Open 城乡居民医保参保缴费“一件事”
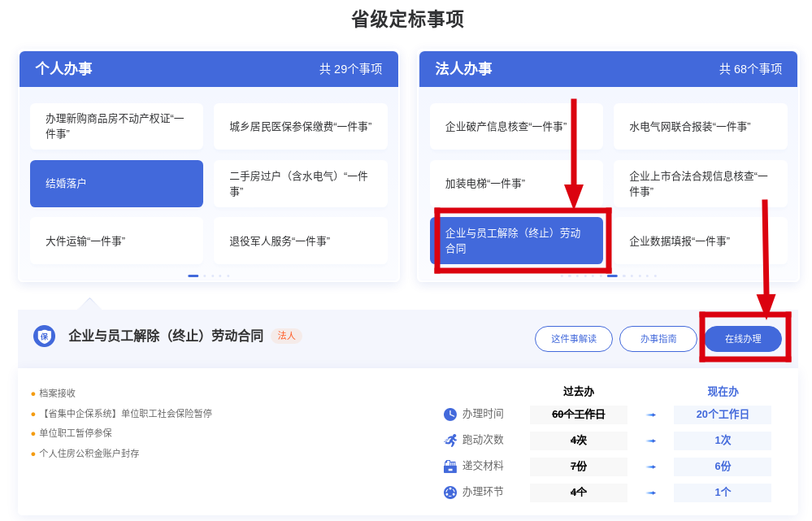 [x=300, y=127]
